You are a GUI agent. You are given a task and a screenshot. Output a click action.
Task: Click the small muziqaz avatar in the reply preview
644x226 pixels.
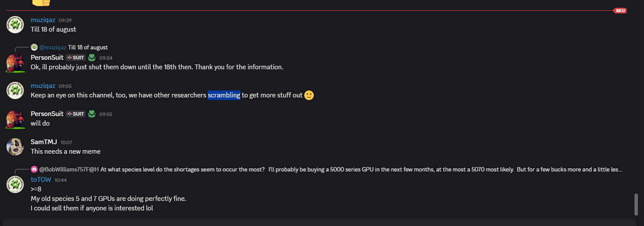pos(34,47)
